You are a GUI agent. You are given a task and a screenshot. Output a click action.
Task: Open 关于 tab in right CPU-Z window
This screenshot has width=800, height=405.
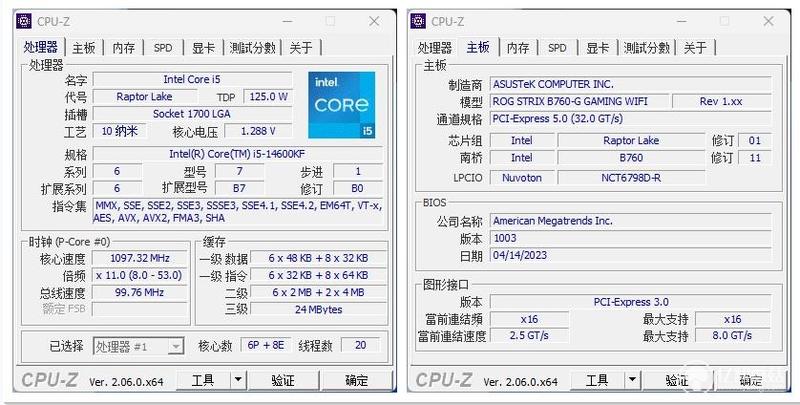[695, 48]
